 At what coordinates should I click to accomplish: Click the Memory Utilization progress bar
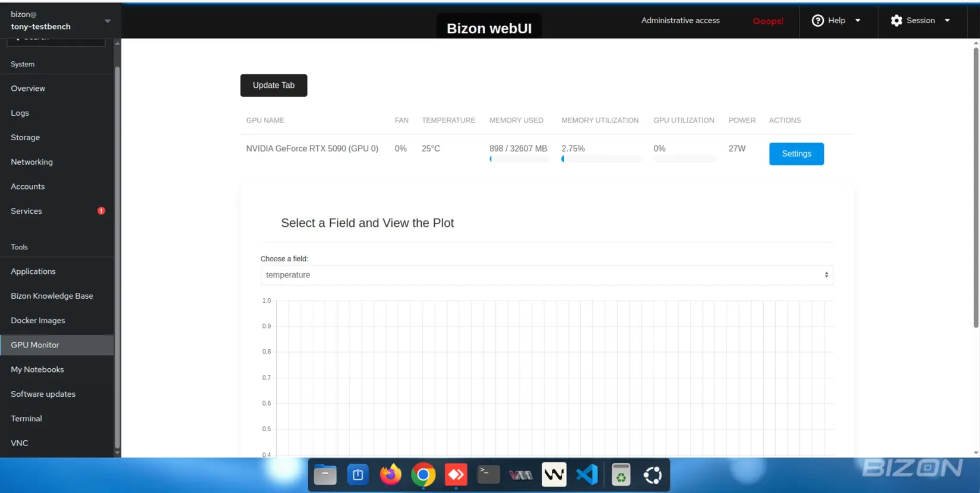(602, 159)
